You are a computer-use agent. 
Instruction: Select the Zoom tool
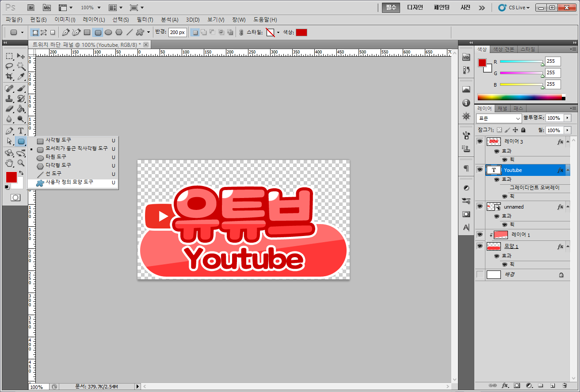pos(21,163)
